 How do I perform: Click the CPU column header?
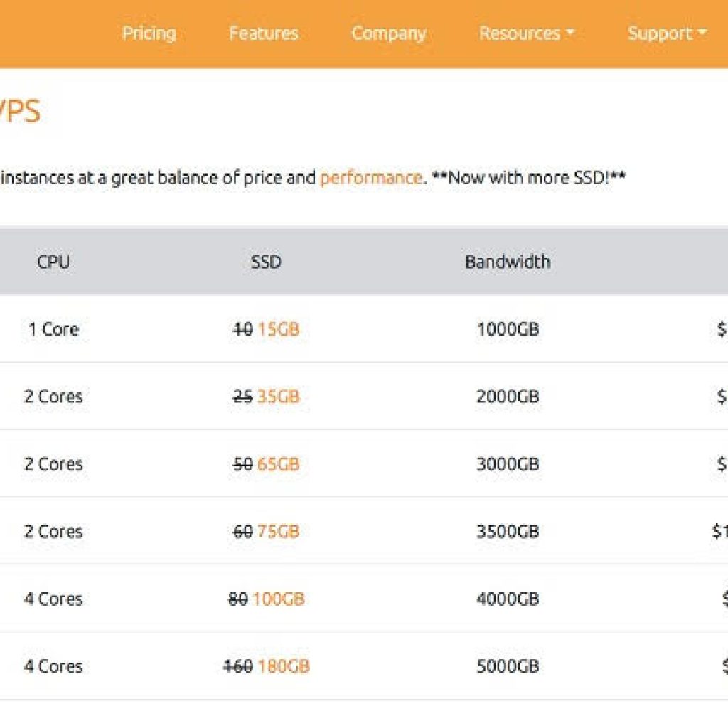53,262
